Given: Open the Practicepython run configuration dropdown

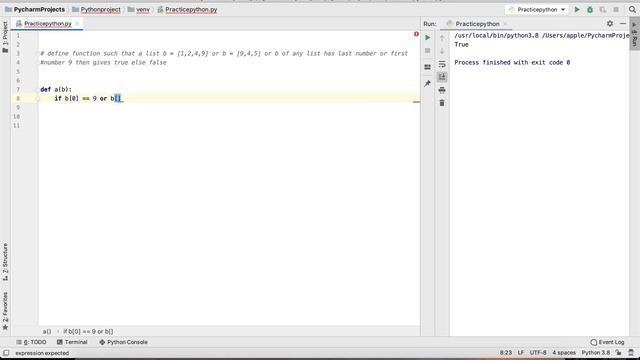Looking at the screenshot, I should point(537,9).
